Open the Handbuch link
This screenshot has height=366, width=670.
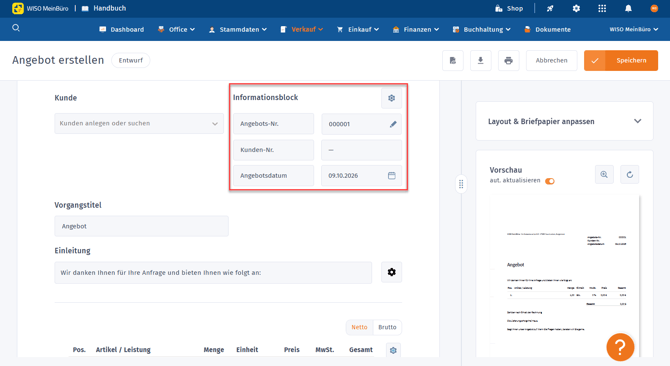104,8
